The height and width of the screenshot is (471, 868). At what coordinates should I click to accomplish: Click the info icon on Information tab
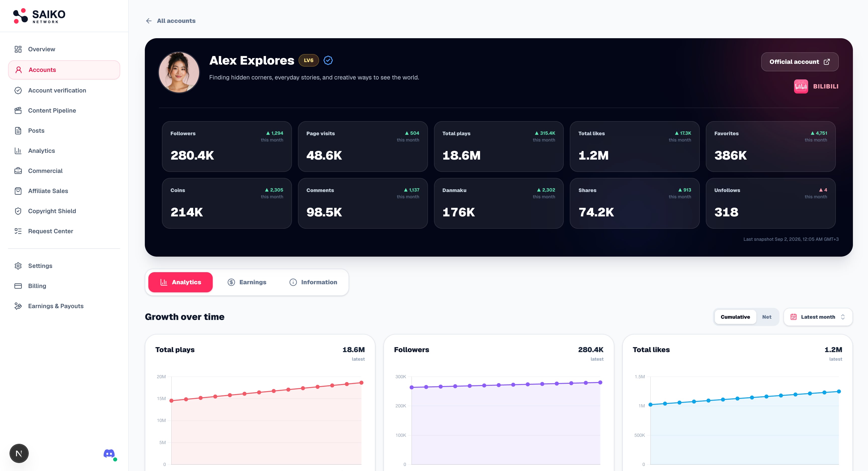[x=293, y=282]
